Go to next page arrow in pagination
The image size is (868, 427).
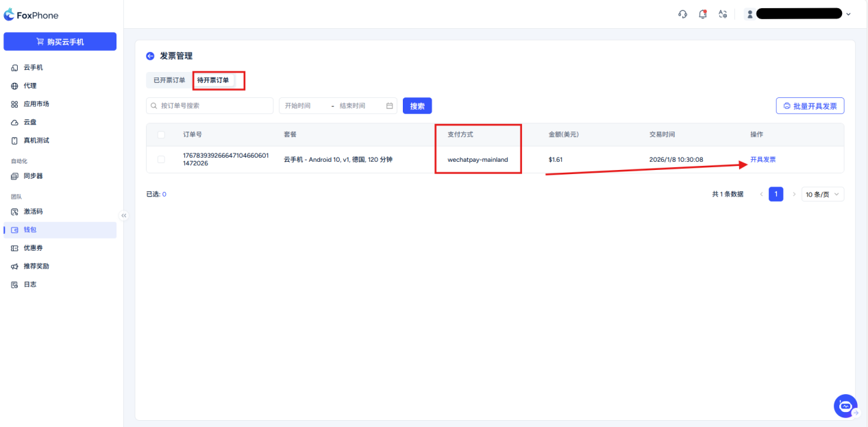click(794, 195)
